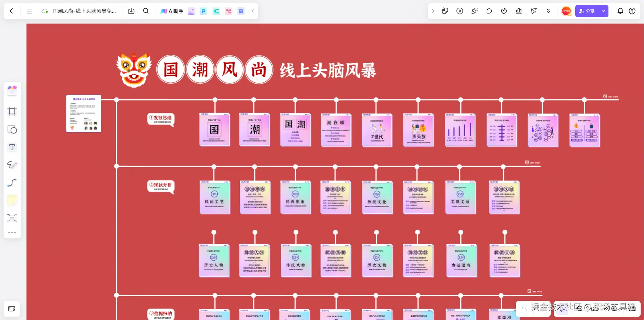Open the Shapes tool
The height and width of the screenshot is (320, 644).
click(x=12, y=130)
